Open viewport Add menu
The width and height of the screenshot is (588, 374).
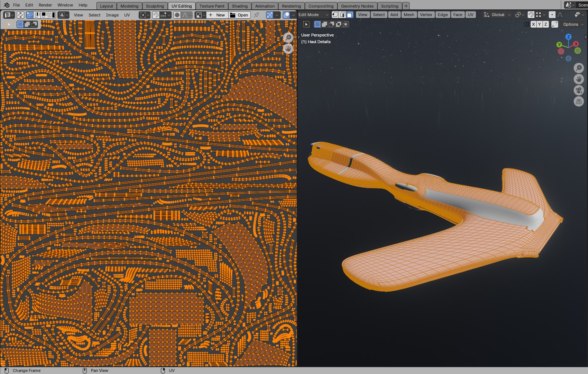pyautogui.click(x=394, y=15)
